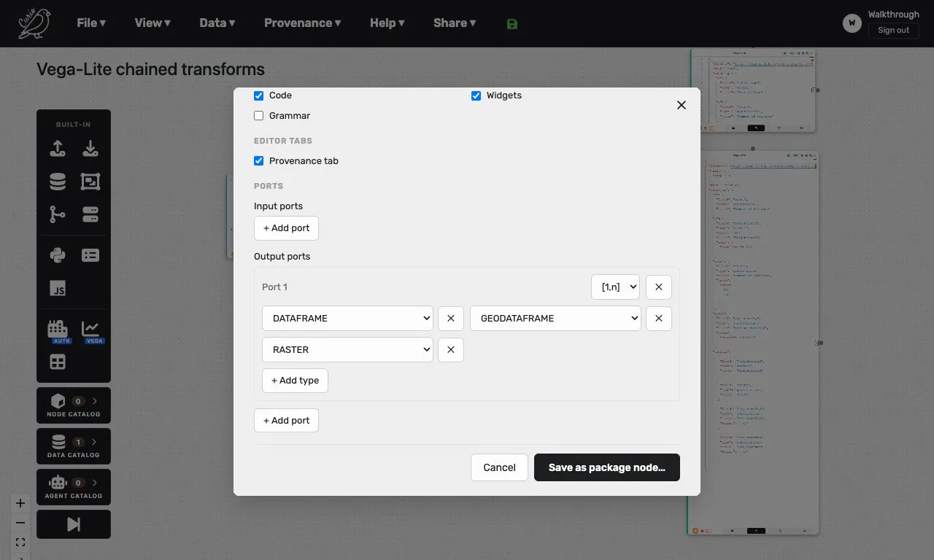This screenshot has height=560, width=934.
Task: Choose the server stack node icon
Action: (x=90, y=214)
